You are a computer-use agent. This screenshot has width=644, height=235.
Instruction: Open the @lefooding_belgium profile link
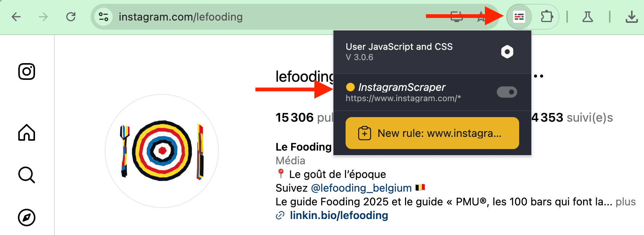click(361, 188)
